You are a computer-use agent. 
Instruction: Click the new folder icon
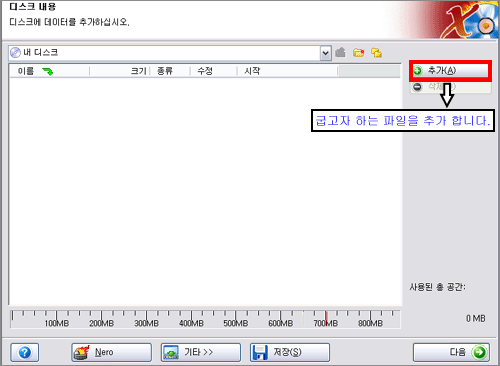coord(358,52)
